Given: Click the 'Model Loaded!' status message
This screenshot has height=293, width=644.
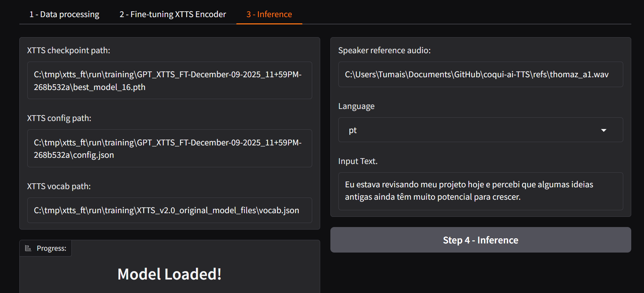Looking at the screenshot, I should [169, 274].
